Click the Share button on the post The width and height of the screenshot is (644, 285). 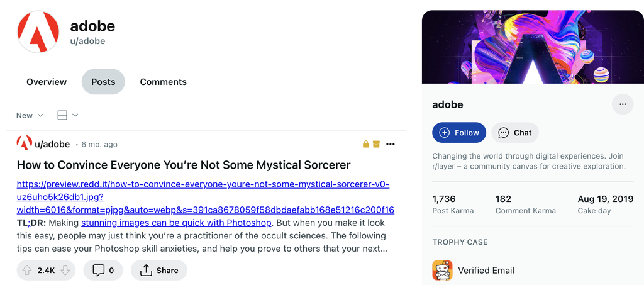[158, 271]
